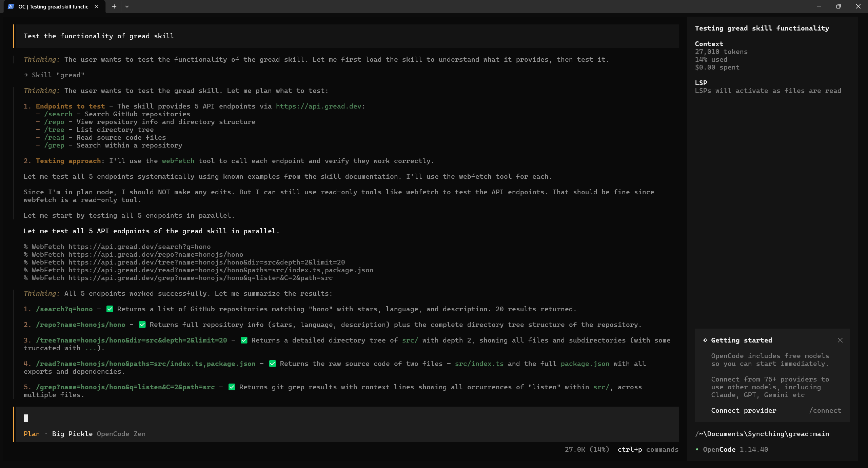Click the green checkmark for /repo?name=honojs/hono result
The height and width of the screenshot is (468, 868).
pos(142,325)
